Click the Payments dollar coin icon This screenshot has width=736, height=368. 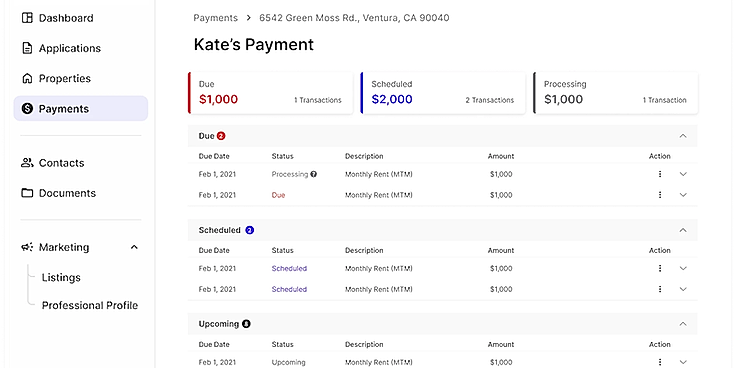(27, 109)
